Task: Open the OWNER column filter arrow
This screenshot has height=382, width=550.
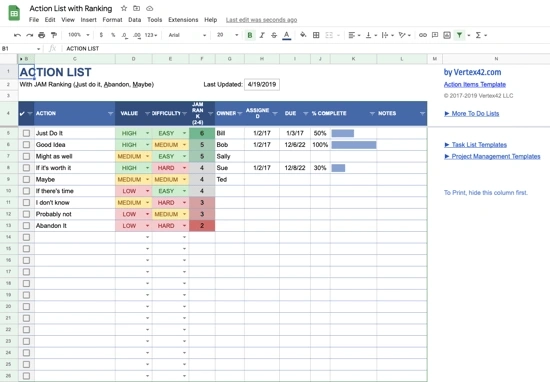Action: (x=240, y=114)
